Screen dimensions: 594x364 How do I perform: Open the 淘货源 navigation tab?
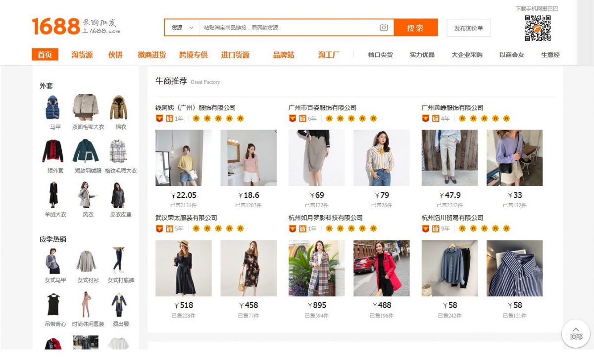[82, 55]
